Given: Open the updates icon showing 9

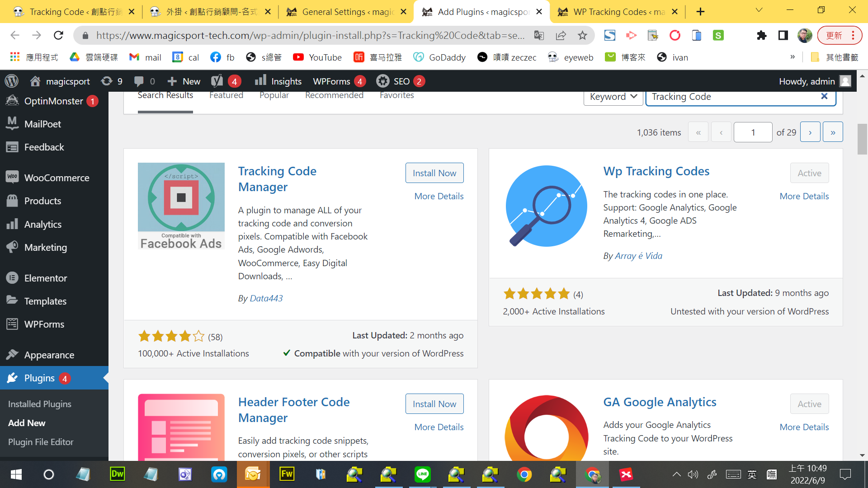Looking at the screenshot, I should pyautogui.click(x=112, y=81).
